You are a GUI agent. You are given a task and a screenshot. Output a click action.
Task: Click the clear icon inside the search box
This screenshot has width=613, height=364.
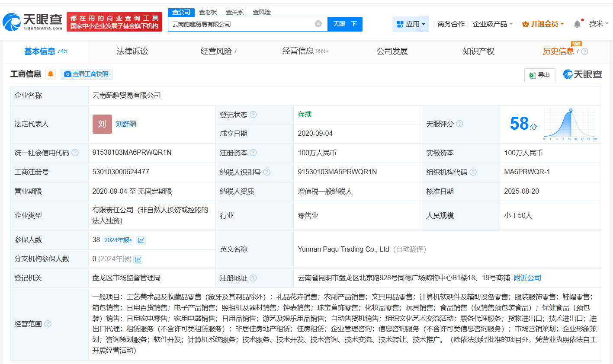319,24
